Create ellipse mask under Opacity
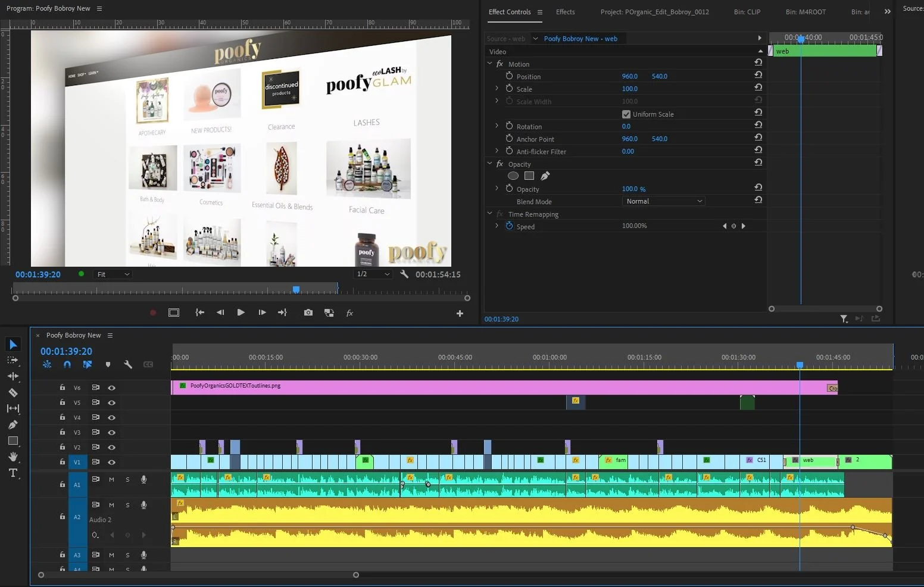The width and height of the screenshot is (924, 587). (513, 176)
